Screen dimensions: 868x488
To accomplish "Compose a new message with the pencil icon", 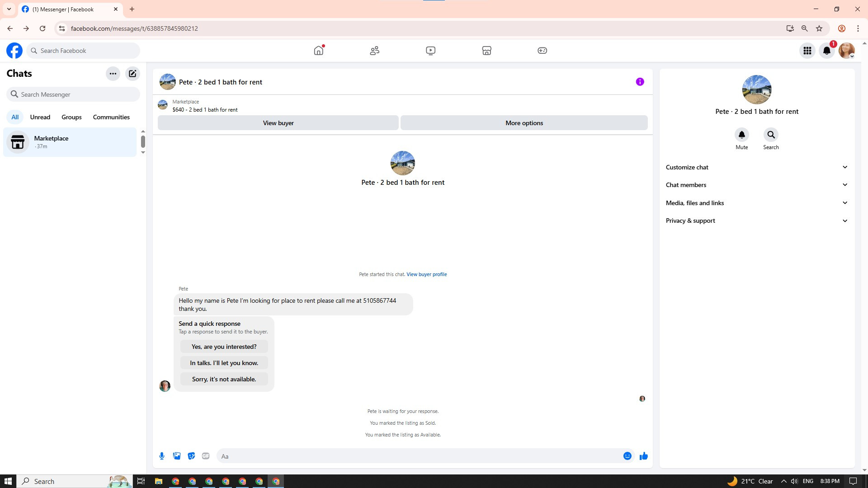I will [132, 74].
